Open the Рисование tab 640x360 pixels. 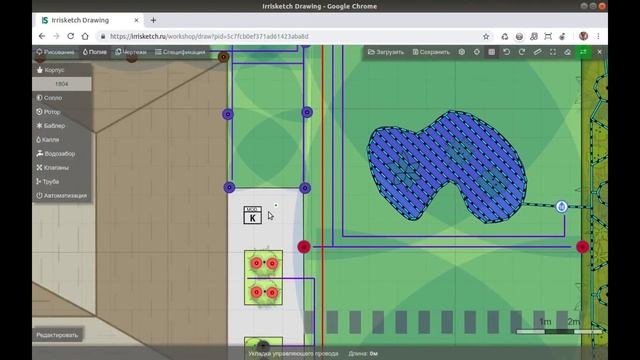coord(56,52)
